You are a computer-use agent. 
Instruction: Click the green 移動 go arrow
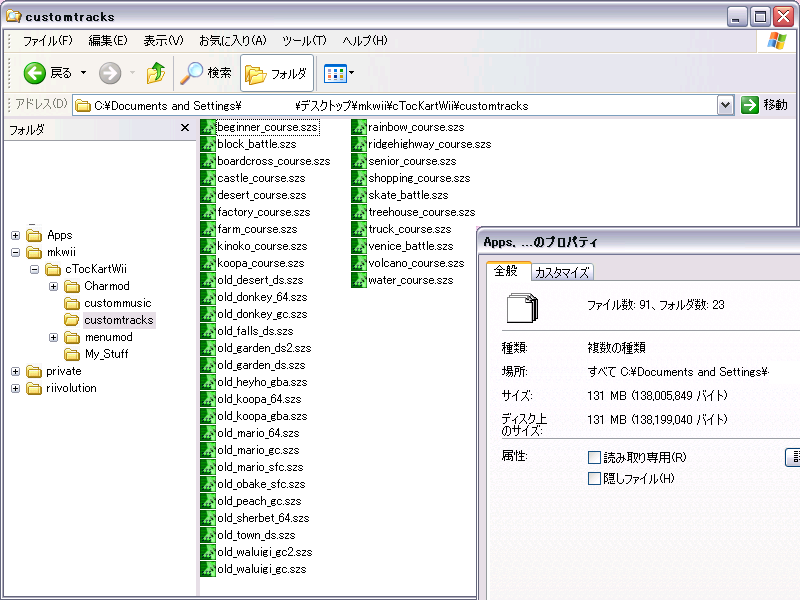point(749,105)
